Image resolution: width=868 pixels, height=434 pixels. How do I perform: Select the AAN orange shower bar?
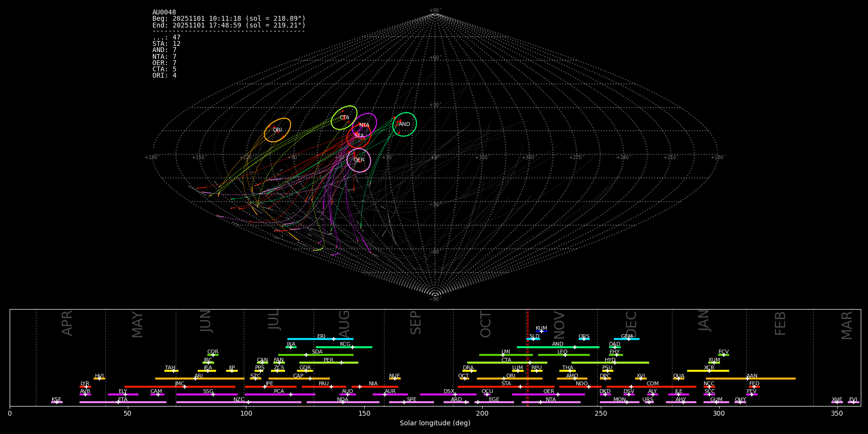click(751, 379)
